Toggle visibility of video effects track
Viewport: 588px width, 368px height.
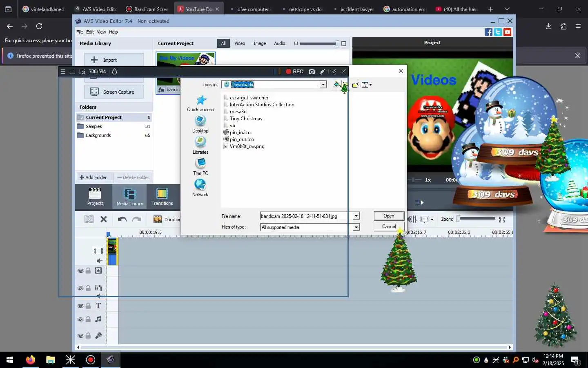point(80,271)
